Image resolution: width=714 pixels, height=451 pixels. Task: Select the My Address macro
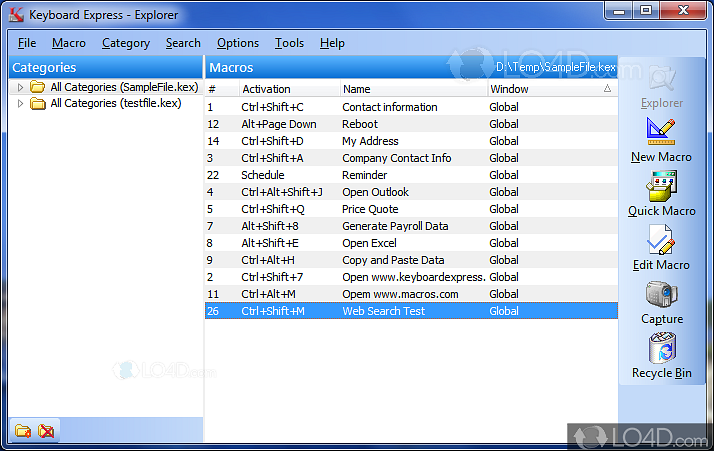(x=411, y=141)
